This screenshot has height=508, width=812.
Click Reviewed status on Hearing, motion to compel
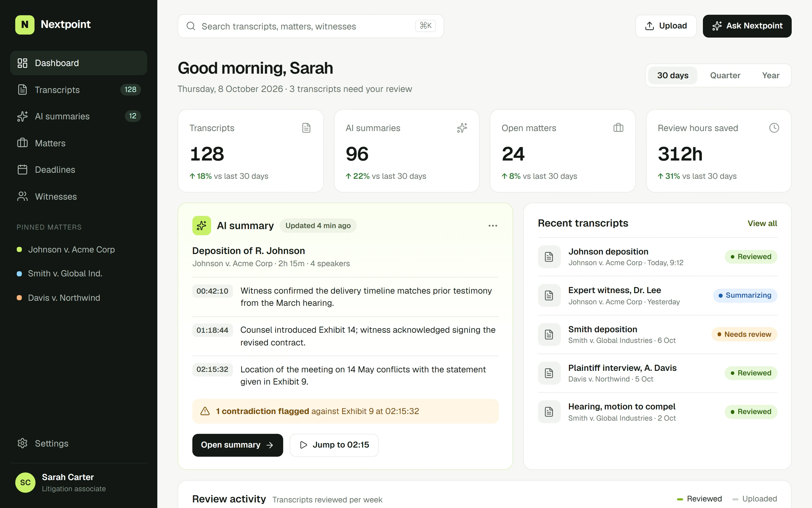point(751,411)
